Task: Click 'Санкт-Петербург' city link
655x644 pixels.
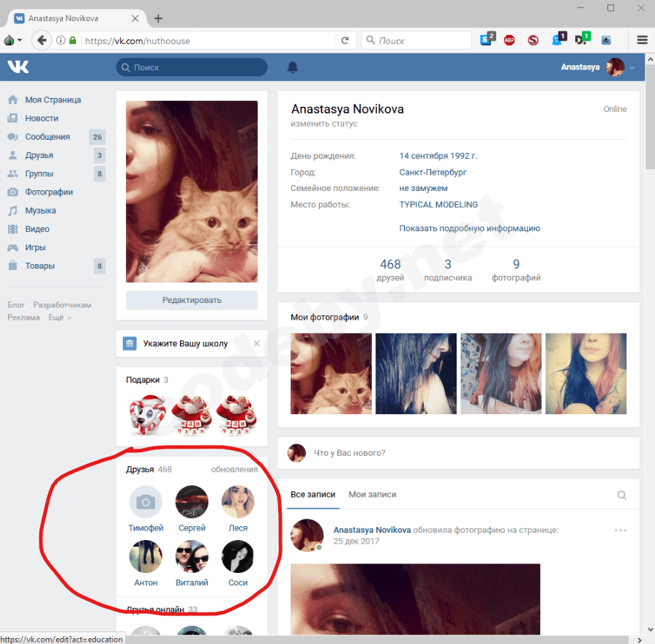Action: tap(433, 172)
